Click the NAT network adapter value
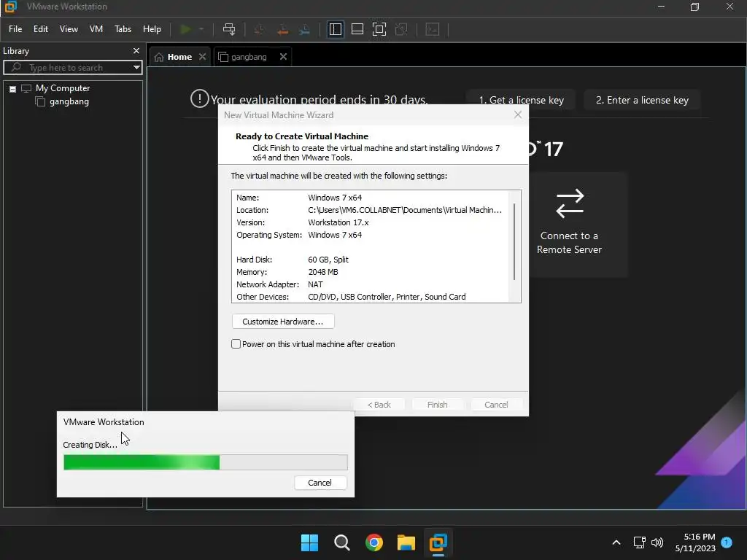Image resolution: width=747 pixels, height=560 pixels. [x=315, y=284]
